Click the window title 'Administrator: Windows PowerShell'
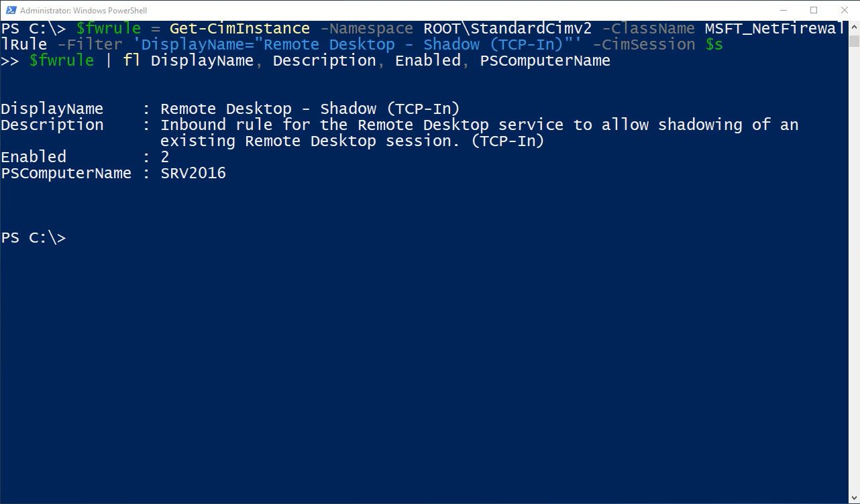860x504 pixels. [x=83, y=11]
